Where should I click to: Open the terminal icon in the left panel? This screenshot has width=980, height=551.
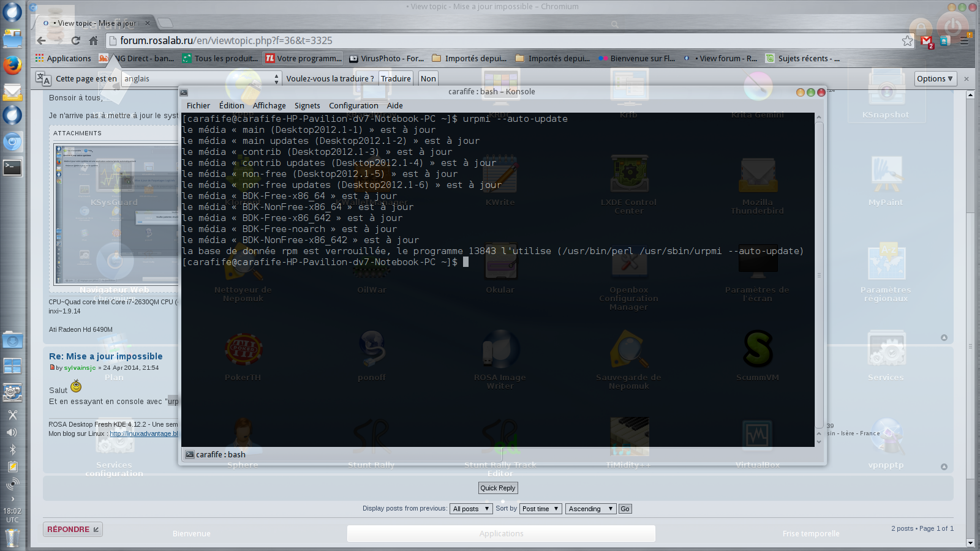pos(12,167)
